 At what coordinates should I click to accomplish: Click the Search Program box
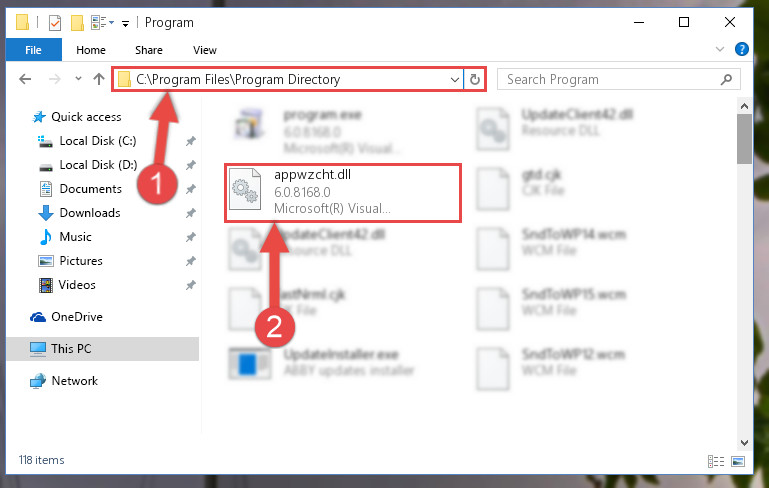(618, 79)
